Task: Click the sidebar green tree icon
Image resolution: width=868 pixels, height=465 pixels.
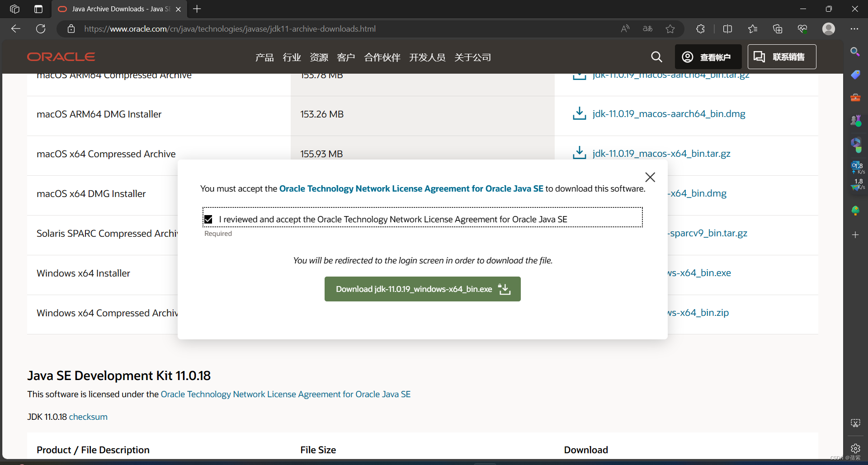Action: (x=855, y=211)
